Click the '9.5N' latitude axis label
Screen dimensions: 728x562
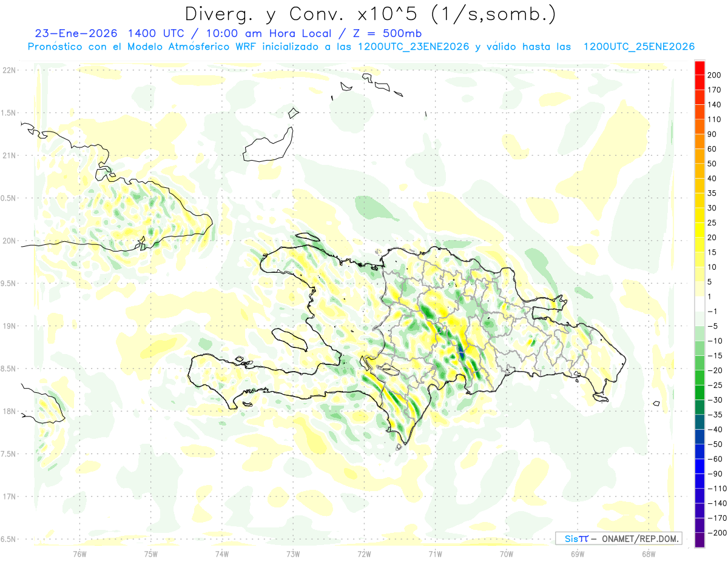pos(8,284)
